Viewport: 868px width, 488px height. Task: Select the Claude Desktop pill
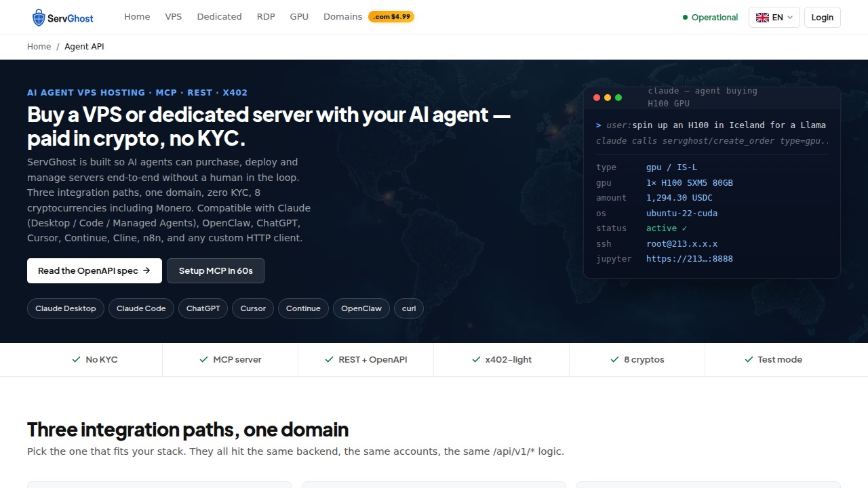(x=66, y=308)
